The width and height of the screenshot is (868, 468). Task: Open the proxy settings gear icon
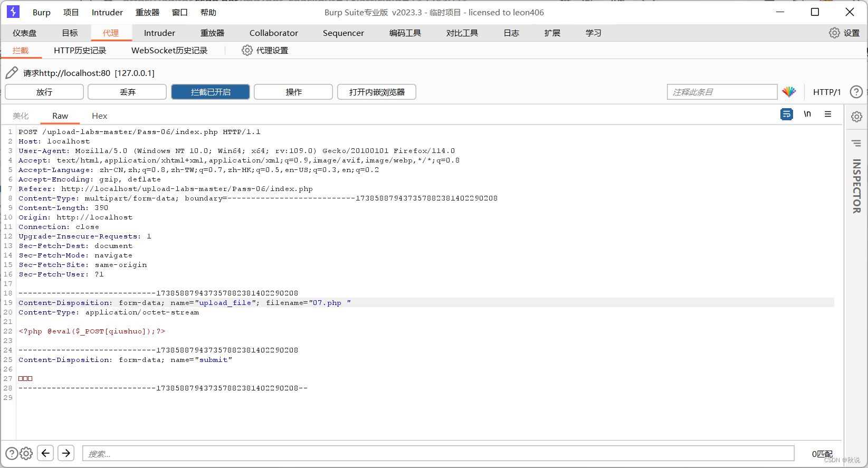[x=247, y=50]
